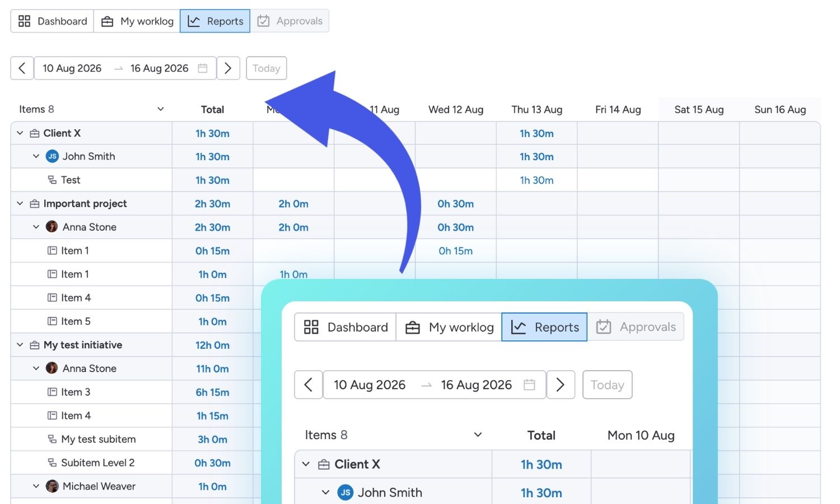The width and height of the screenshot is (840, 504).
Task: Click the briefcase icon beside Important project
Action: 35,204
